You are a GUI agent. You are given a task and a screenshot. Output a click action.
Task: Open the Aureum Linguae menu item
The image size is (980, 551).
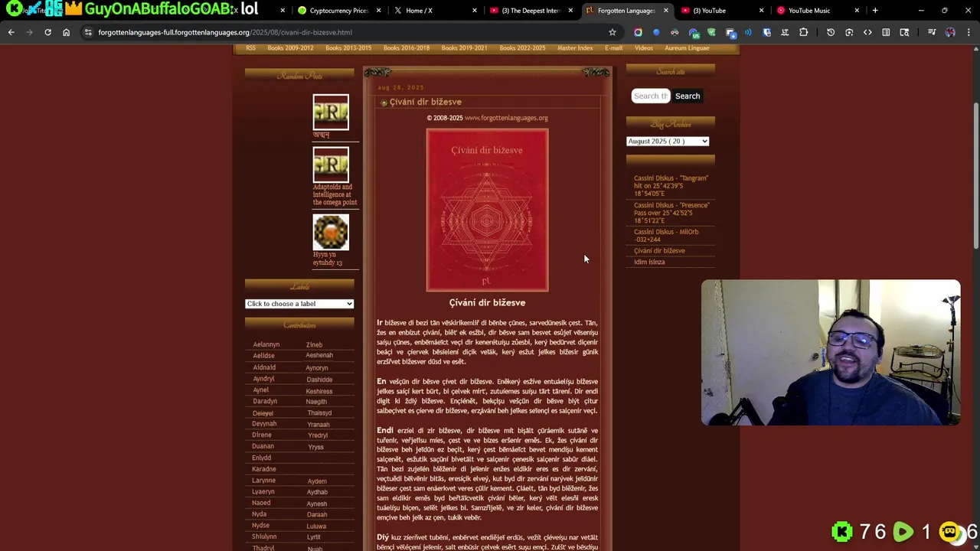click(687, 47)
